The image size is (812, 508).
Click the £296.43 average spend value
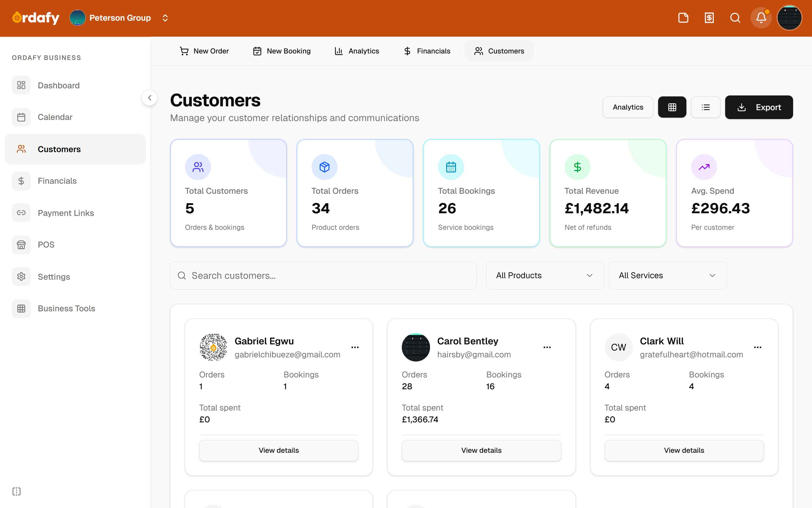point(720,208)
